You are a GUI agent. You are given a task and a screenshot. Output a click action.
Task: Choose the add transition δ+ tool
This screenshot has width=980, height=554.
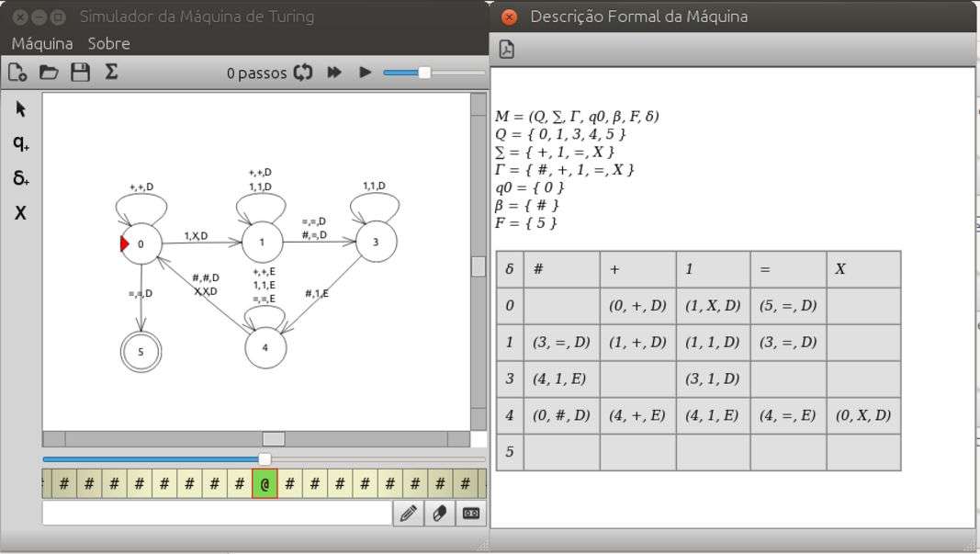tap(21, 177)
